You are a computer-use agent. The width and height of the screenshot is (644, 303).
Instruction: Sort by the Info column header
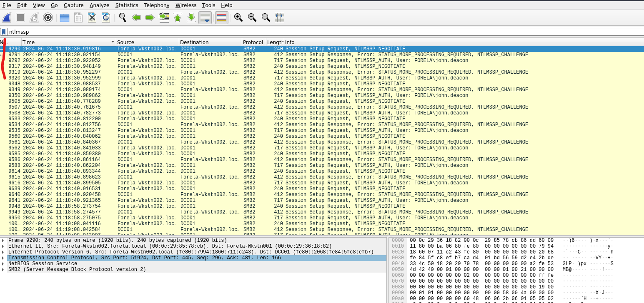tap(464, 42)
